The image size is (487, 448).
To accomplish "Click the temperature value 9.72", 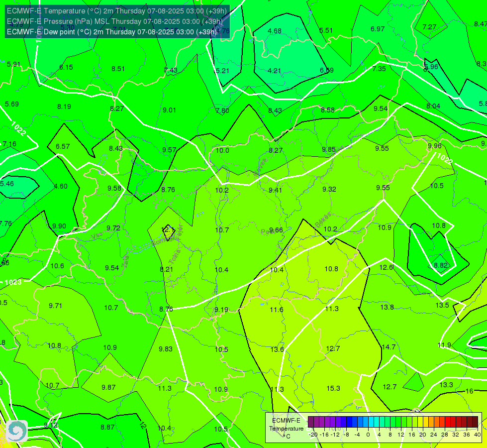I will click(113, 228).
